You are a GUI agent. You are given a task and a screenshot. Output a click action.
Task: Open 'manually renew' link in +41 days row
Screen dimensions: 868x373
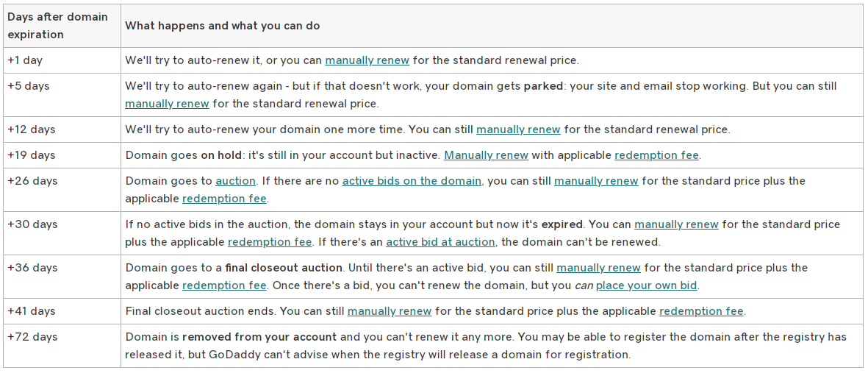[x=389, y=311]
